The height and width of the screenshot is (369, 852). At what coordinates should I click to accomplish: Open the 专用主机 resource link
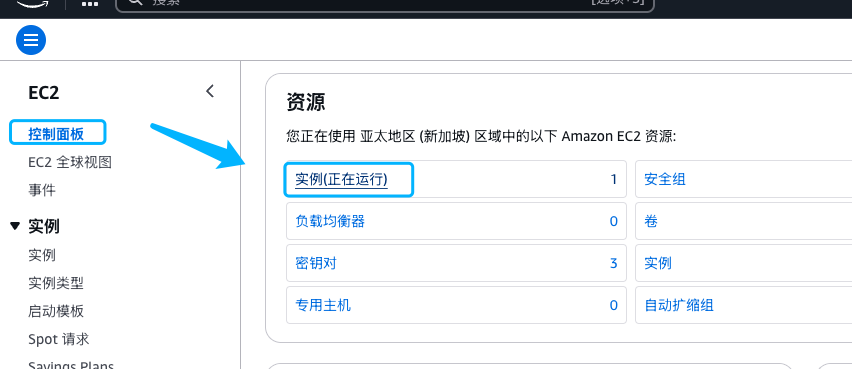(x=323, y=305)
